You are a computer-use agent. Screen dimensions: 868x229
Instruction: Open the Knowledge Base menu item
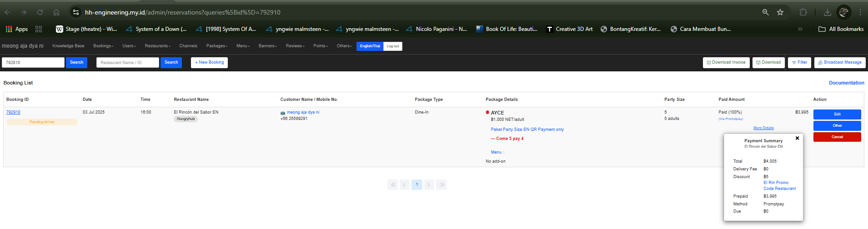coord(68,46)
